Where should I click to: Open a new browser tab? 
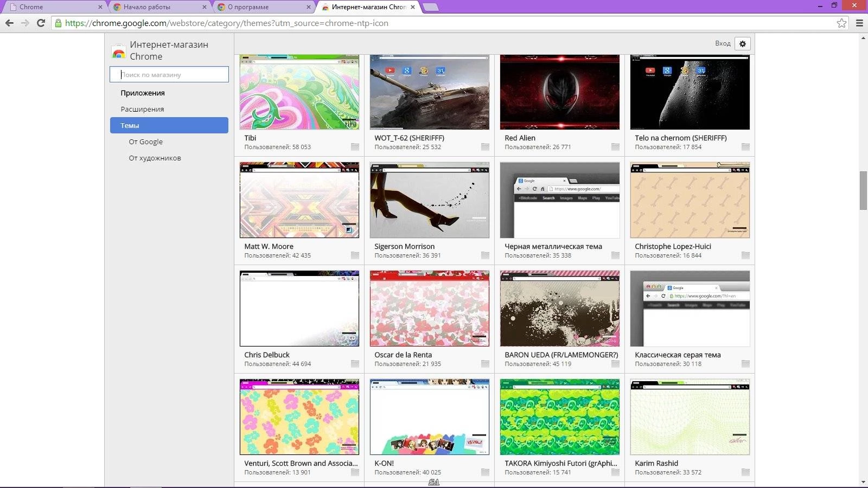click(430, 7)
